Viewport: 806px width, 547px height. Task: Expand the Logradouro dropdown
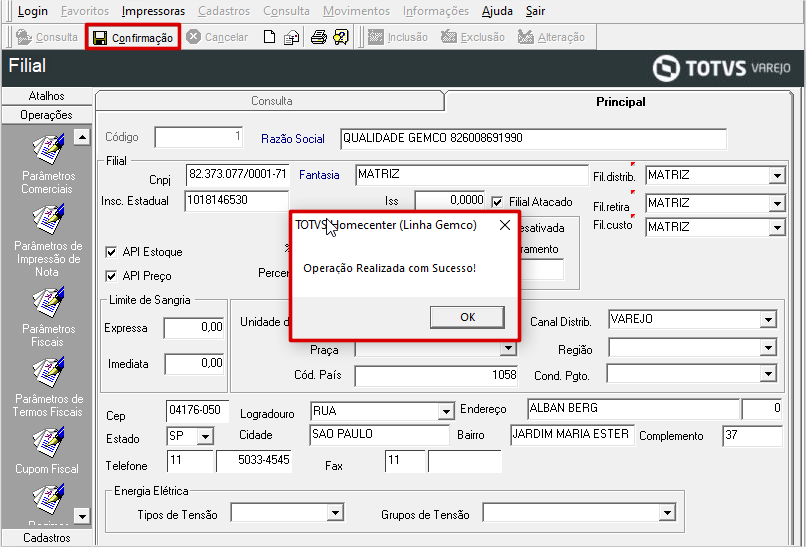pos(446,411)
